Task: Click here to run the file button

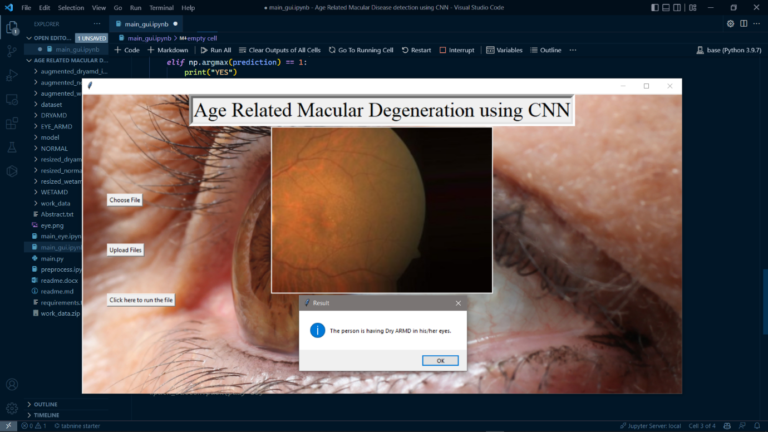Action: coord(141,300)
